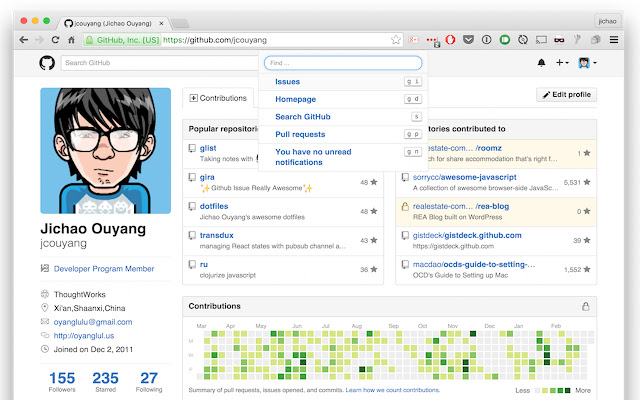View the 155 Followers count
This screenshot has width=640, height=400.
(62, 382)
